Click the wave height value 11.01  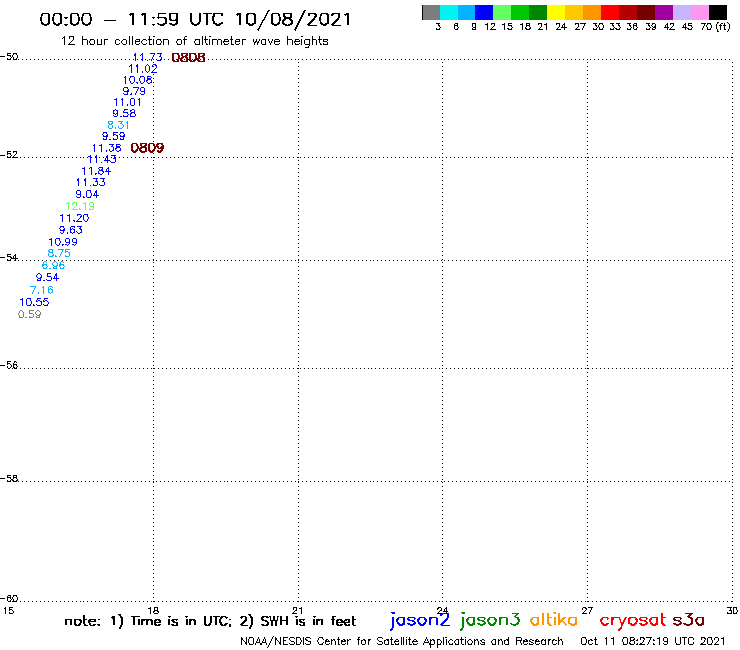coord(127,102)
